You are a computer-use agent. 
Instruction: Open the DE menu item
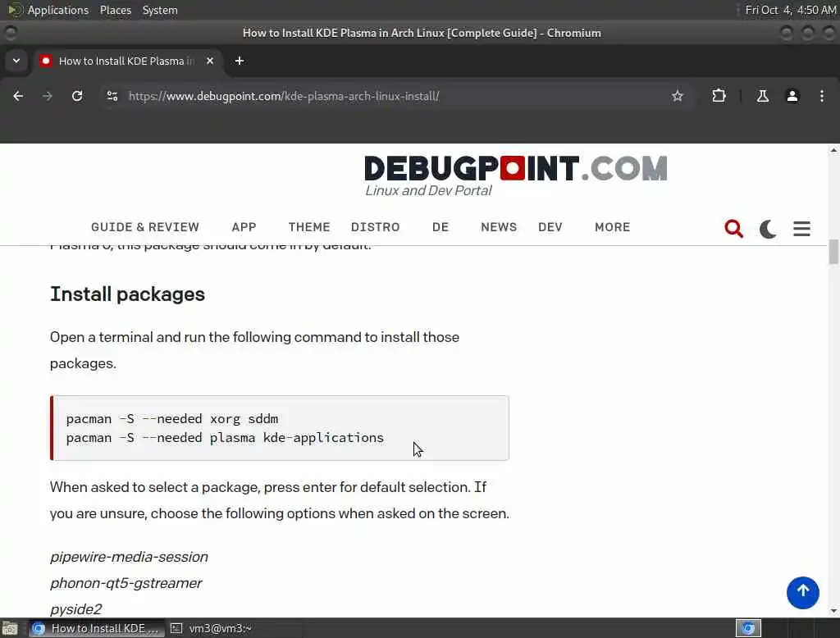point(441,227)
